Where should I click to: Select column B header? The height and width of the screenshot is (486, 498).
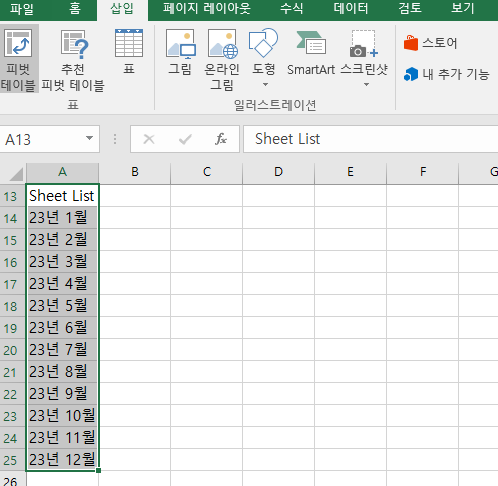134,173
